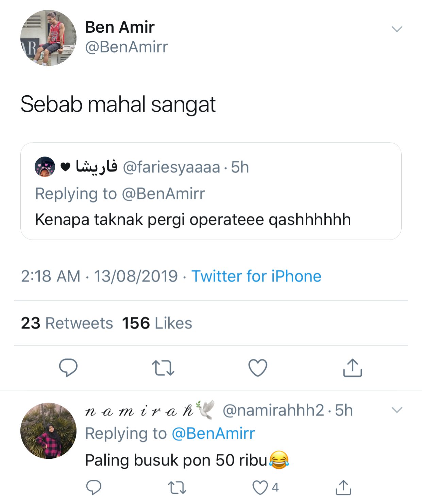422x504 pixels.
Task: Retweet Ben Amir's main tweet
Action: 163,368
